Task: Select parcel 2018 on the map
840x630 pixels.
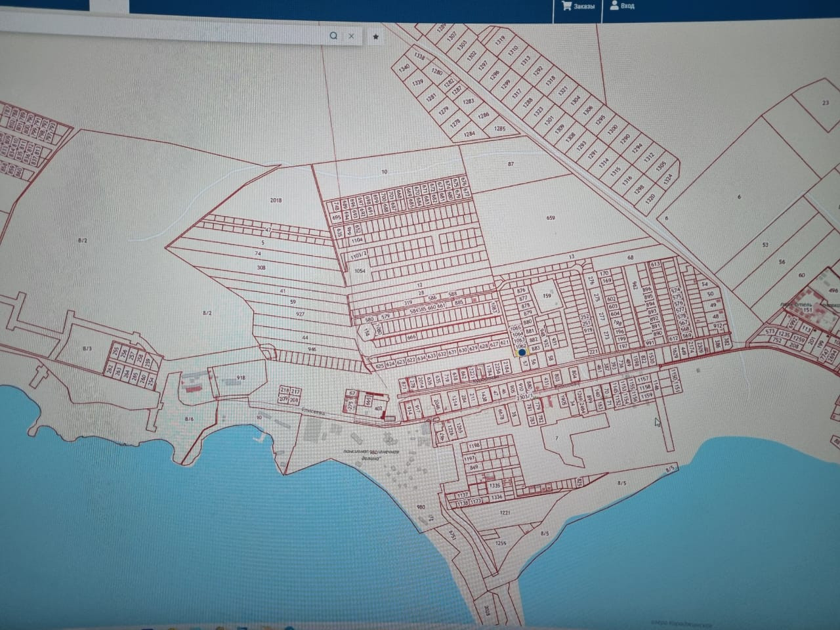Action: point(276,200)
